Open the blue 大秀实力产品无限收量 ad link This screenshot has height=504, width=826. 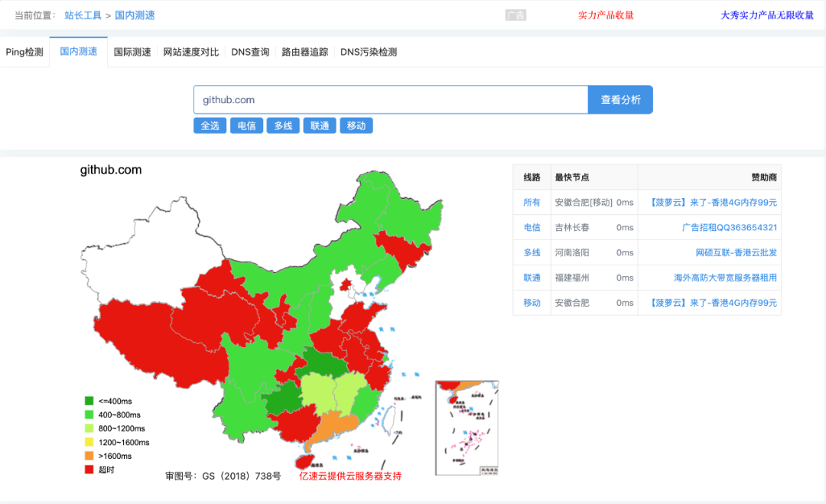[x=767, y=15]
